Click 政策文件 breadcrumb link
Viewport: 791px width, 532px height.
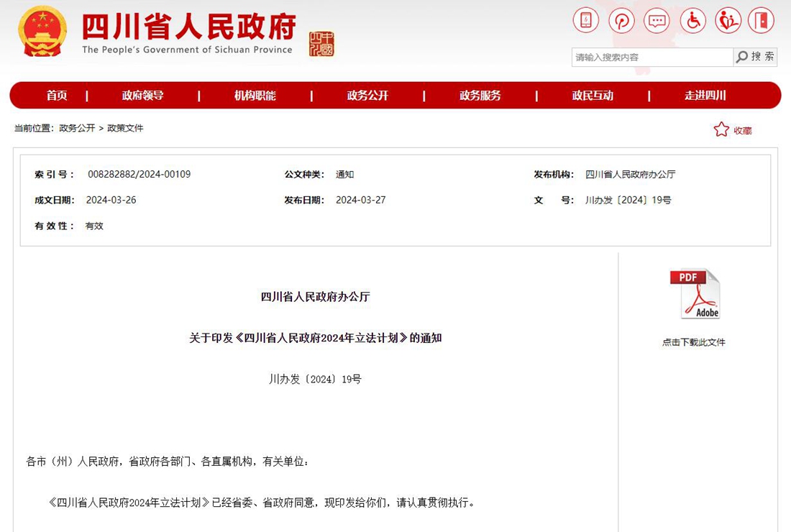coord(125,128)
